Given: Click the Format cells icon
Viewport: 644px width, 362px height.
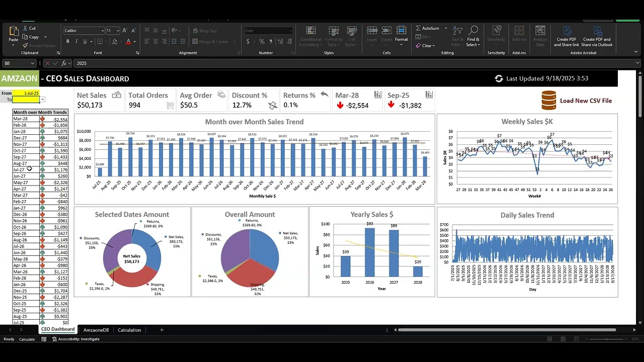Looking at the screenshot, I should click(x=401, y=31).
